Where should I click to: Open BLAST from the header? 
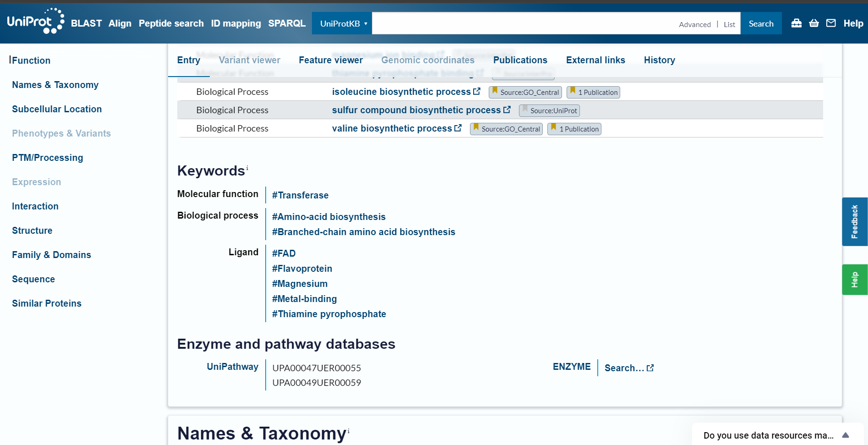86,23
